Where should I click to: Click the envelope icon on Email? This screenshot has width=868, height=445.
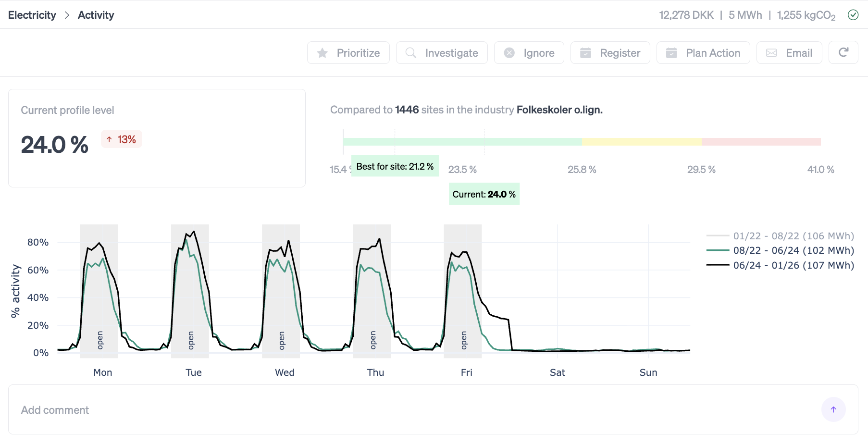click(x=771, y=53)
